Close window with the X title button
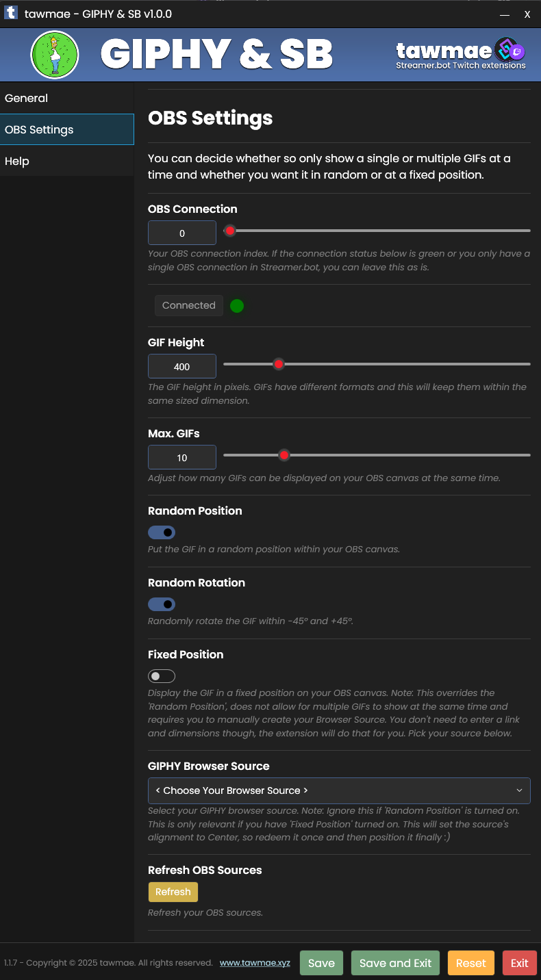The image size is (541, 980). [x=527, y=14]
